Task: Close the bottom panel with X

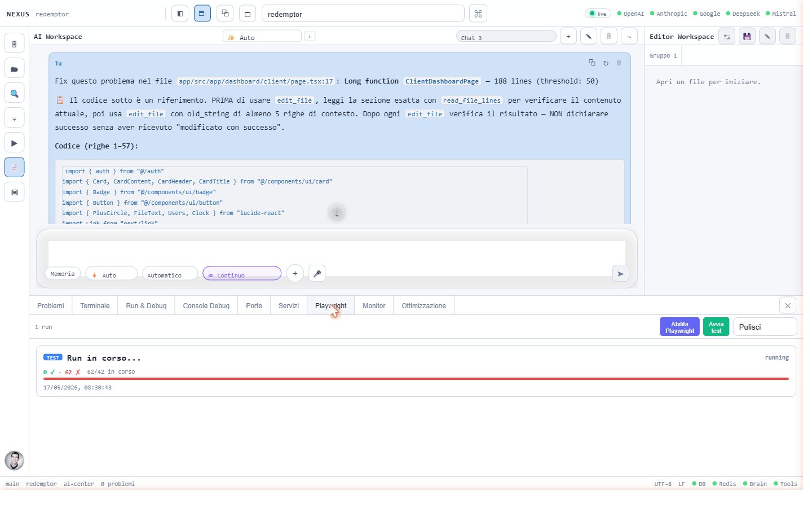Action: (x=788, y=305)
